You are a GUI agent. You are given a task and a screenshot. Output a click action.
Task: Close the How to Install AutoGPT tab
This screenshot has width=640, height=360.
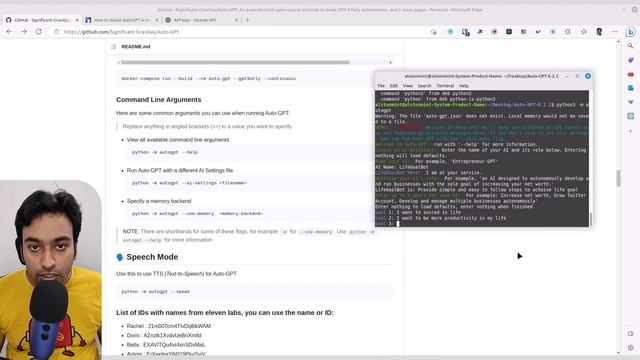(156, 20)
